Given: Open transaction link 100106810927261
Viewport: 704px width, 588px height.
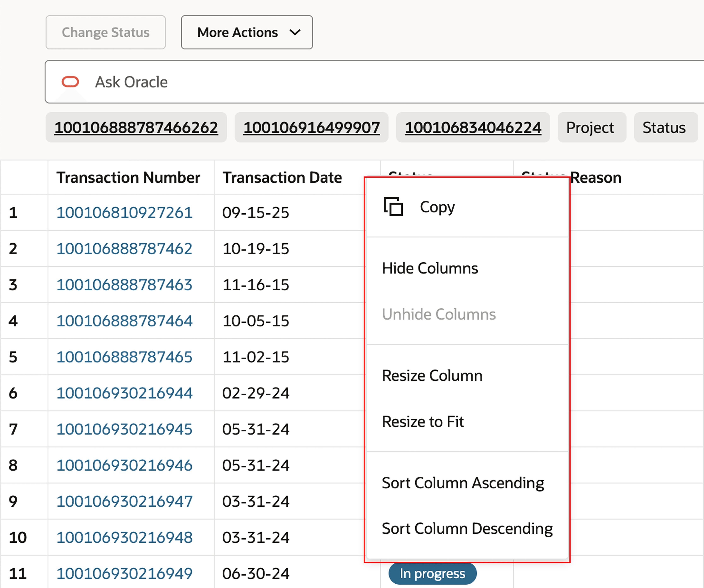Looking at the screenshot, I should click(x=124, y=212).
